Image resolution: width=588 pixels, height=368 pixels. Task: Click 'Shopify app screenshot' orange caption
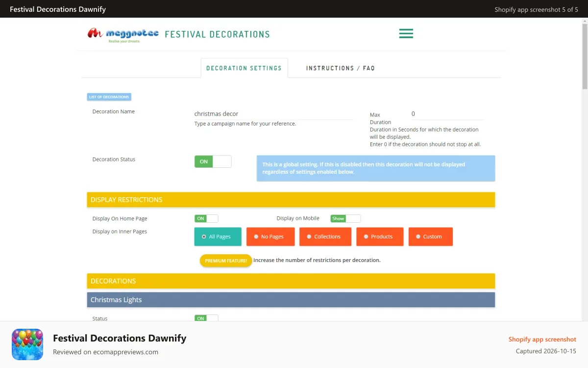pos(542,339)
